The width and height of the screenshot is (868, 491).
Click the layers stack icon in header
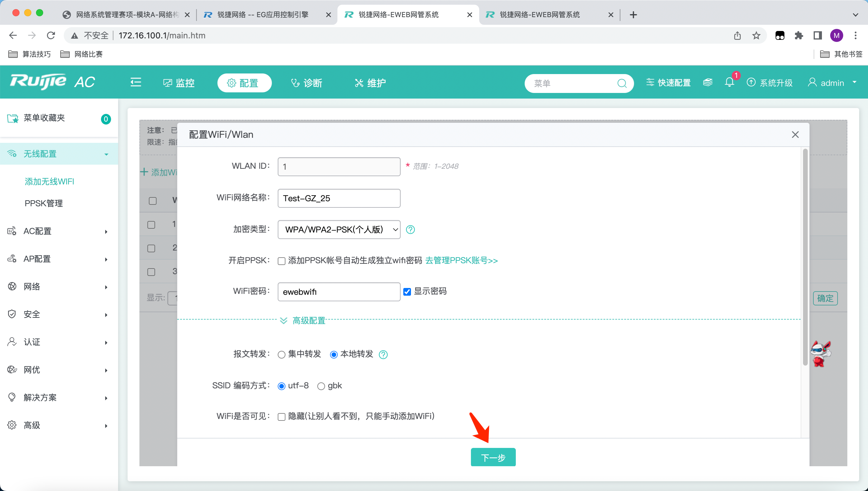point(707,83)
